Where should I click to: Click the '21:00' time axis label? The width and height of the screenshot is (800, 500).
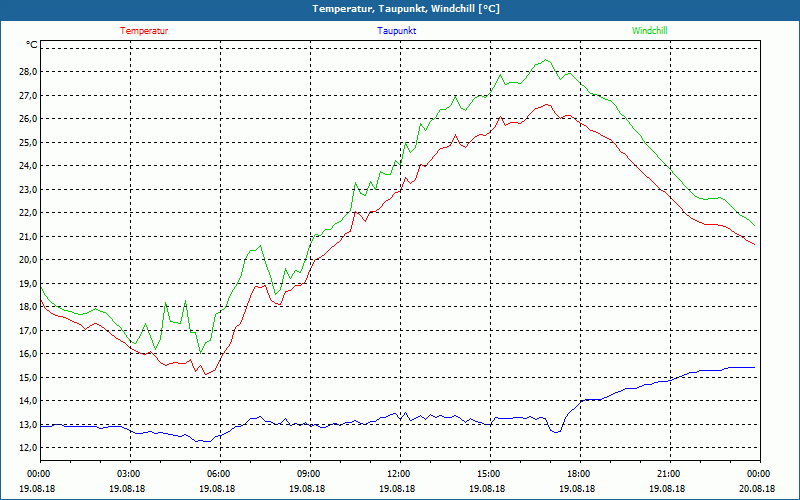click(667, 474)
